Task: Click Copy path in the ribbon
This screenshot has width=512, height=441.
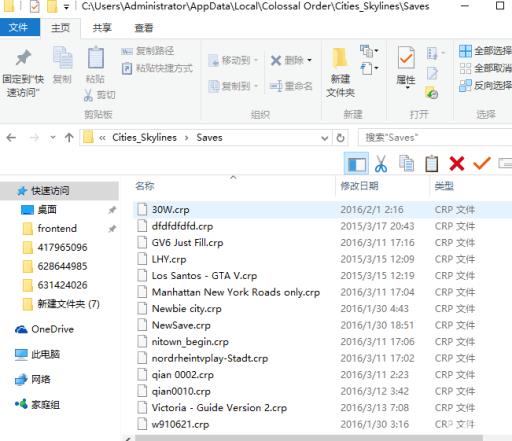Action: [x=148, y=51]
